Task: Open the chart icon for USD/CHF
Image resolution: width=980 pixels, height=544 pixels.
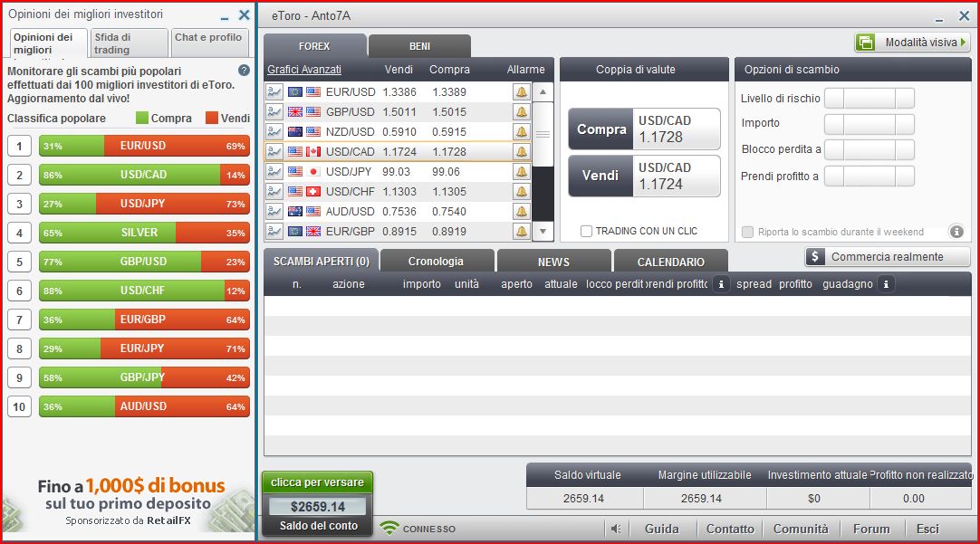Action: click(x=274, y=192)
